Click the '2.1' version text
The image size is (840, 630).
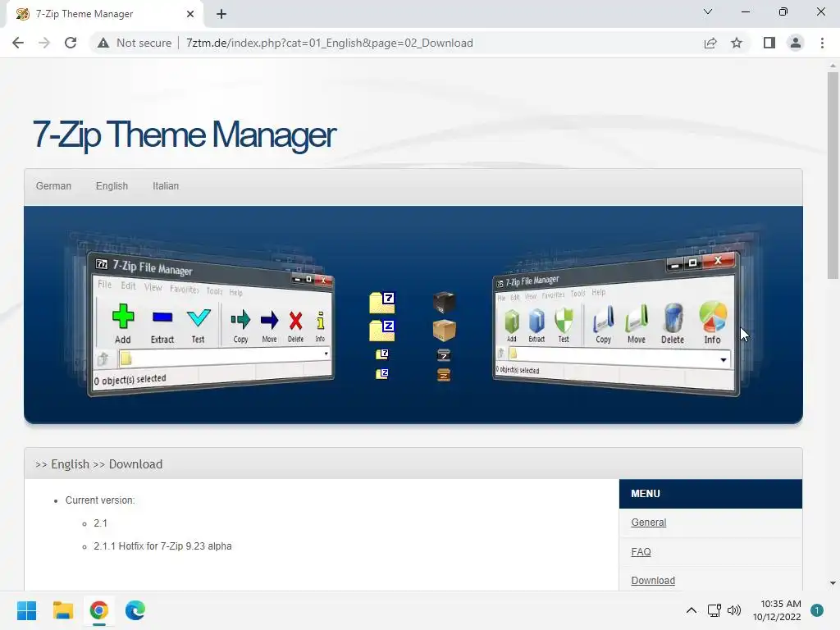tap(101, 523)
